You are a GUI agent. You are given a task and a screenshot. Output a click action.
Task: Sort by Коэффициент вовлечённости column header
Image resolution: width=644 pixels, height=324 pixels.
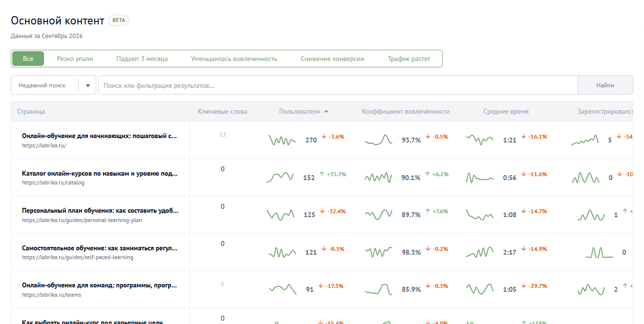(406, 112)
